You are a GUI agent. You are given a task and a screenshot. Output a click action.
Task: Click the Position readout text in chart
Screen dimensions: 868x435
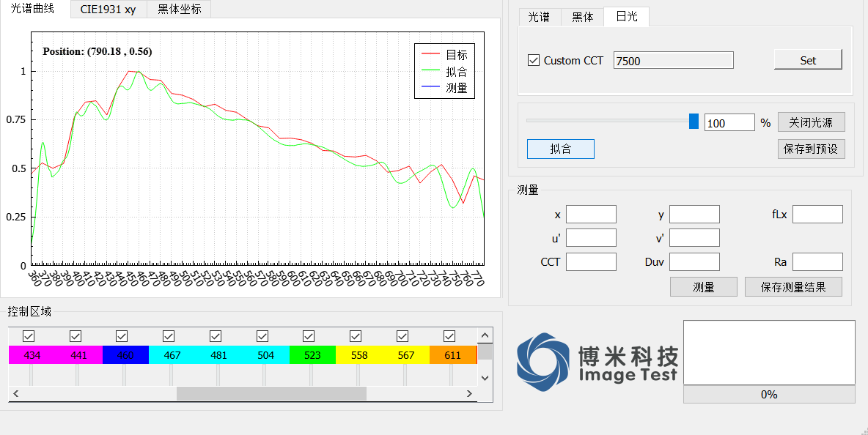[x=98, y=51]
